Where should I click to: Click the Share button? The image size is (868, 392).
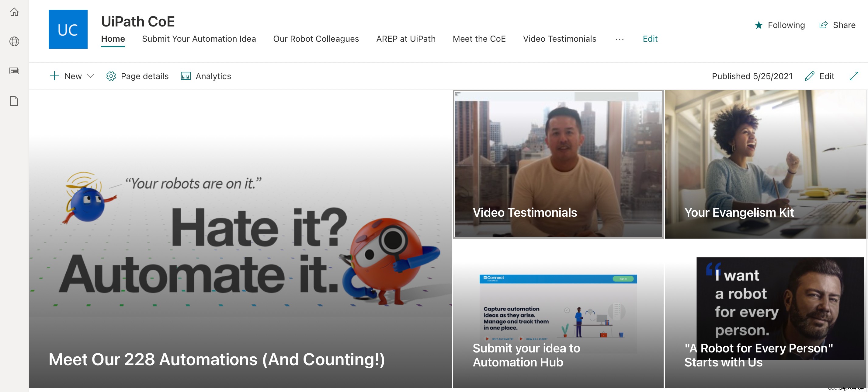coord(837,25)
